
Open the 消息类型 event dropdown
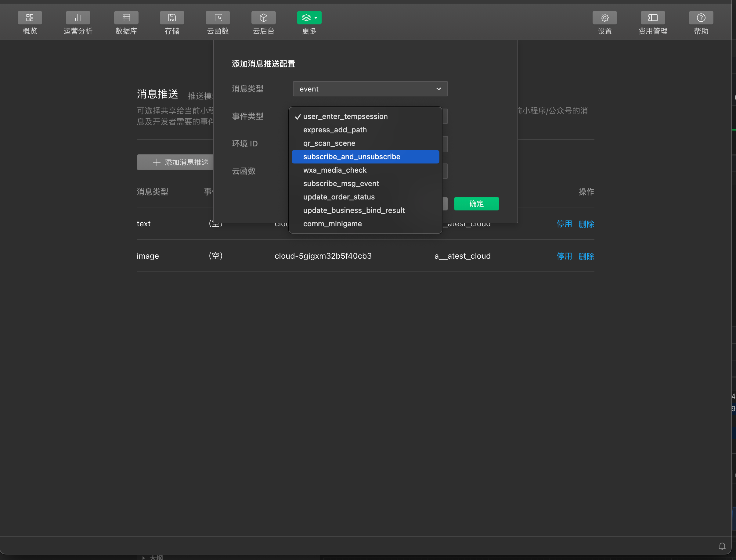[370, 89]
